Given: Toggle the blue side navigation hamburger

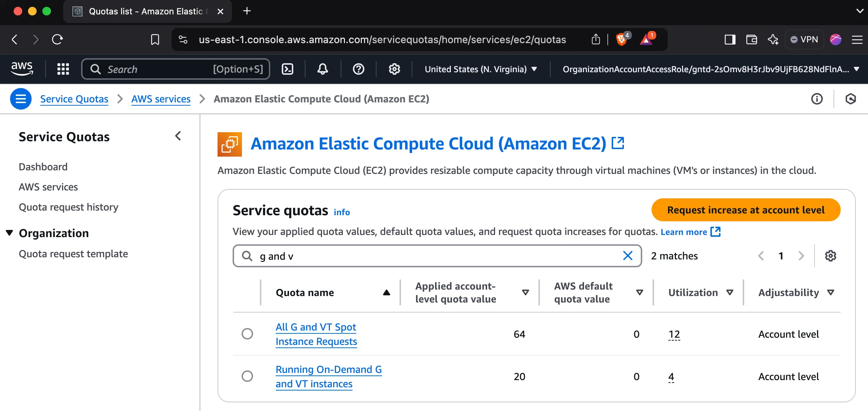Looking at the screenshot, I should [x=21, y=99].
